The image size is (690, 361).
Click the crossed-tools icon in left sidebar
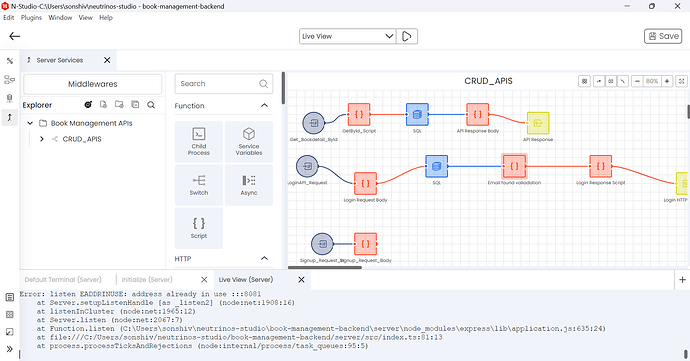[x=10, y=61]
